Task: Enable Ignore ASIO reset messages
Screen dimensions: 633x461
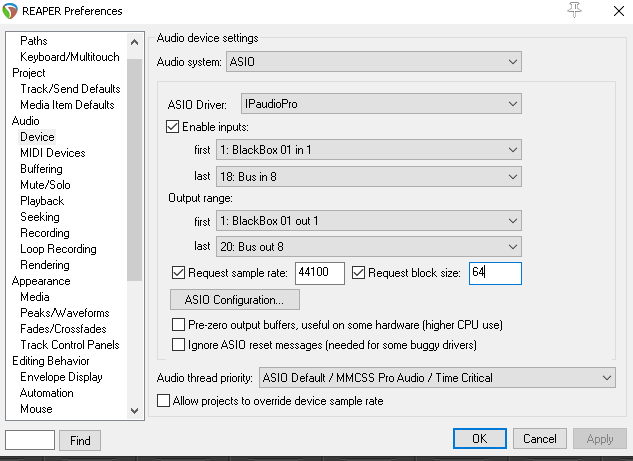Action: (178, 345)
